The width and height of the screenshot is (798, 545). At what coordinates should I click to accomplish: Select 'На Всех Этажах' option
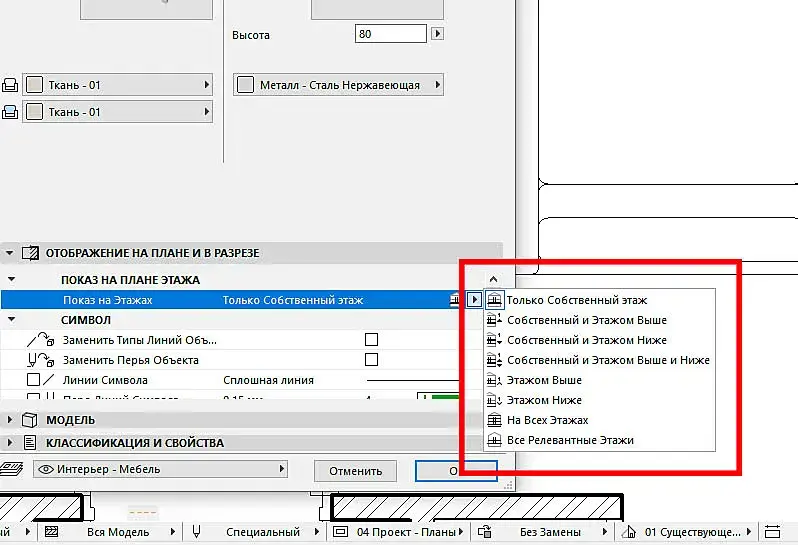click(x=548, y=420)
